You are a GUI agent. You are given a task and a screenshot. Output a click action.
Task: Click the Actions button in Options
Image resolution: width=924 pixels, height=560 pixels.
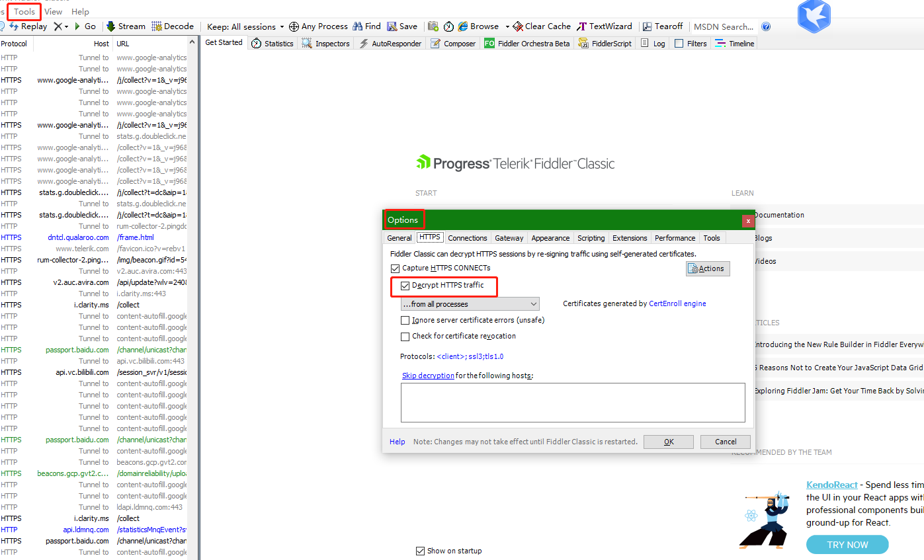[708, 268]
